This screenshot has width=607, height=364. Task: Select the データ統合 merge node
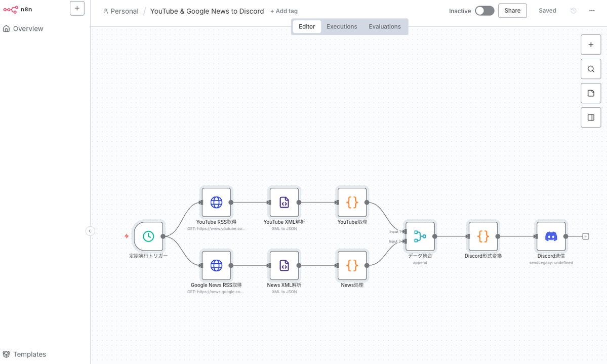click(420, 236)
